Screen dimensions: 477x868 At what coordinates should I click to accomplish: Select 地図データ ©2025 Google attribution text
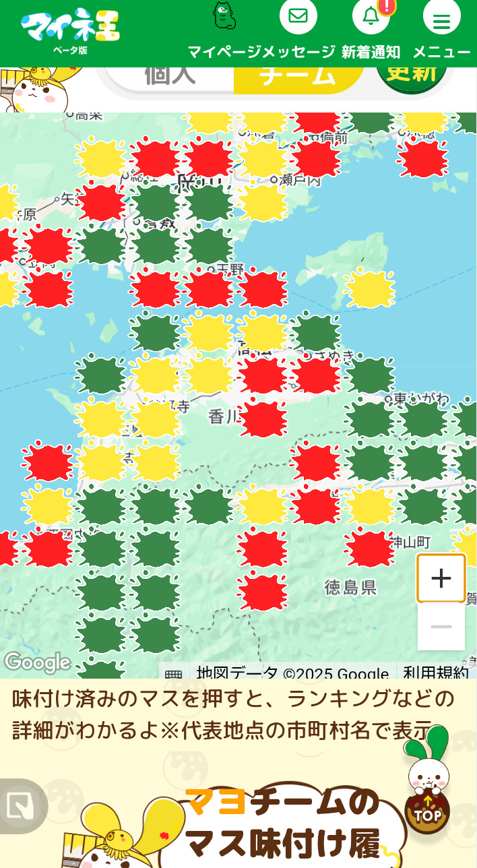pos(292,673)
